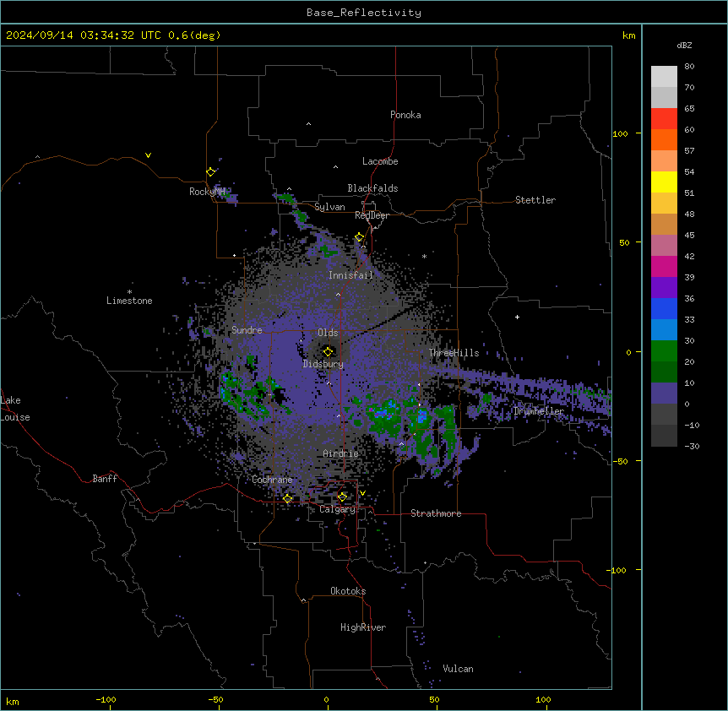Click the blue 33–36 dBZ legend swatch

point(664,308)
